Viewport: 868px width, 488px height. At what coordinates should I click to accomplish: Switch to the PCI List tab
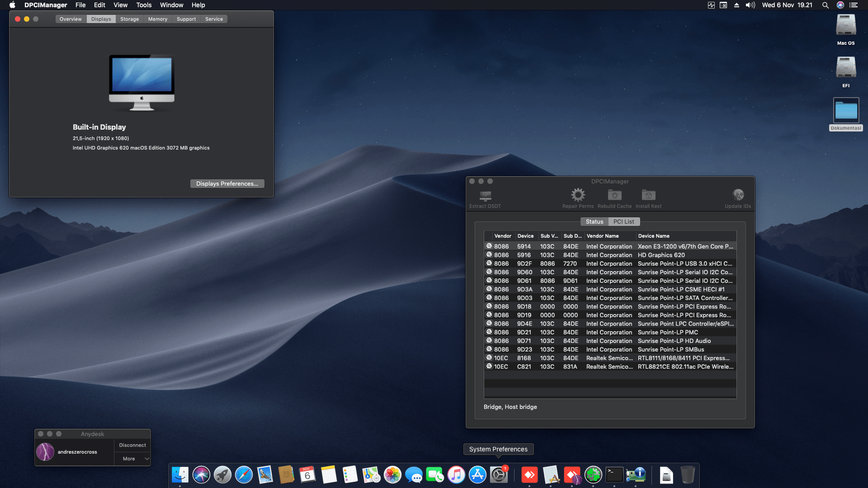(624, 221)
